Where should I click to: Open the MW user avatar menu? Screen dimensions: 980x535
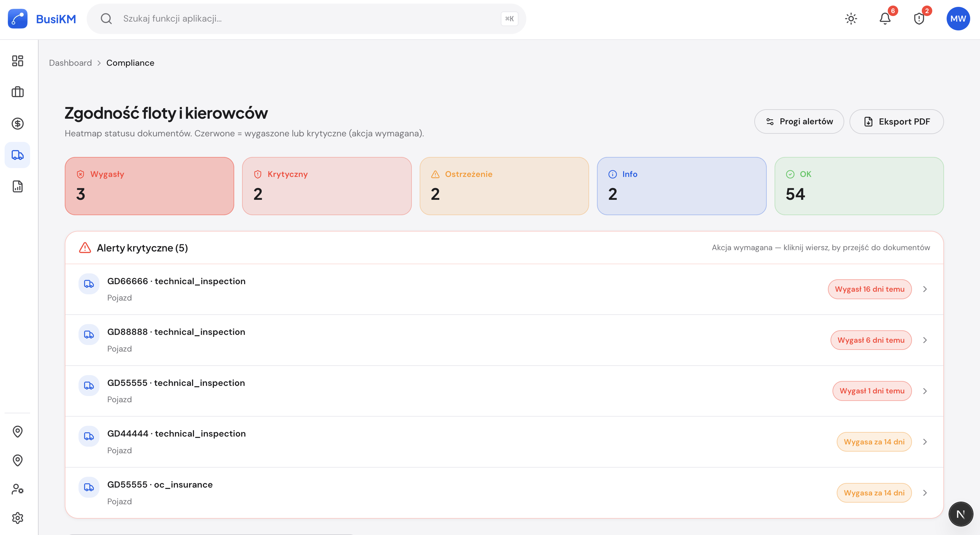958,19
